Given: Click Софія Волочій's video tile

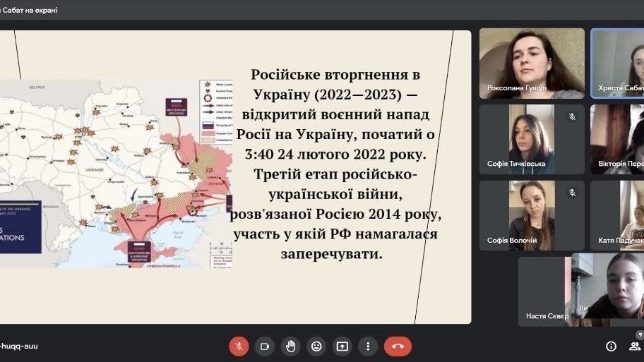Looking at the screenshot, I should point(532,215).
